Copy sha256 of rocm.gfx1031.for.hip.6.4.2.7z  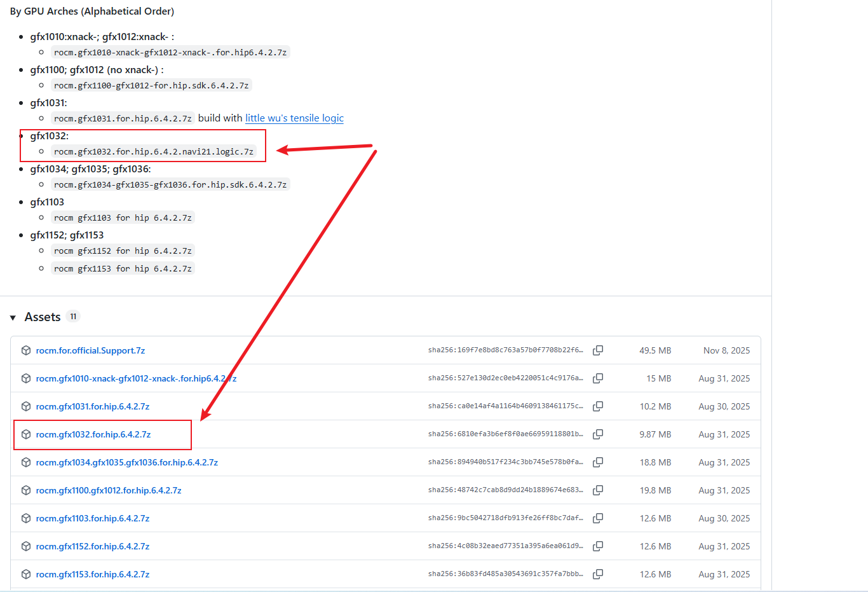click(x=598, y=406)
